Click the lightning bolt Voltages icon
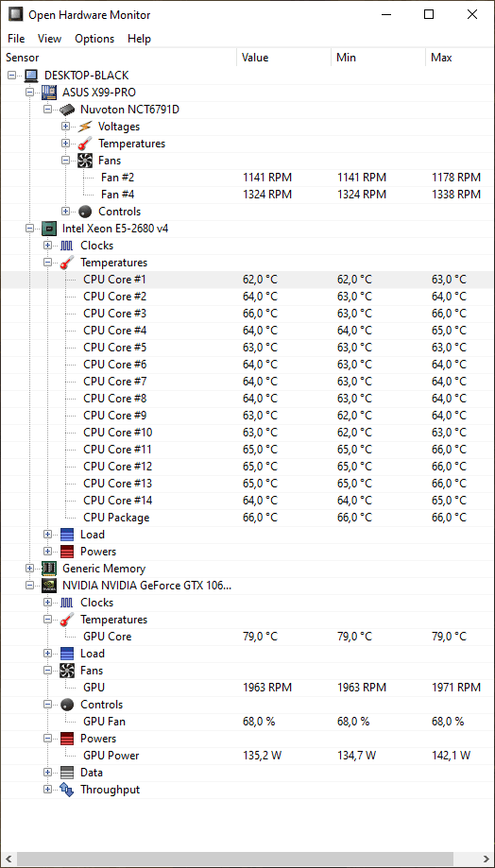495x868 pixels. coord(85,127)
